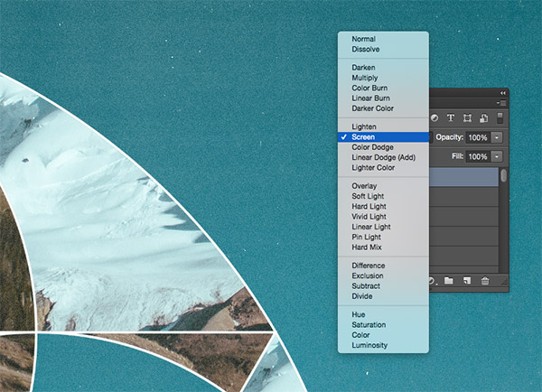Filter layers by type (T icon)
This screenshot has height=392, width=542.
pos(451,118)
